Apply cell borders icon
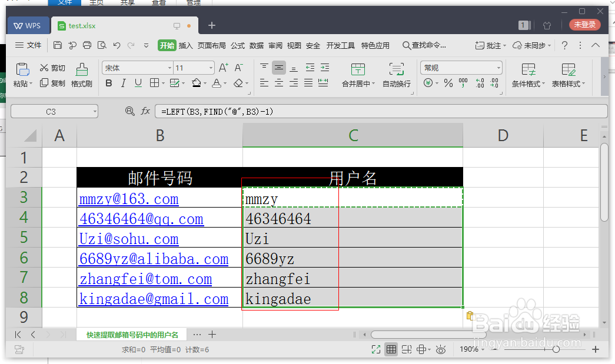Viewport: 615px width, 364px height. (155, 83)
